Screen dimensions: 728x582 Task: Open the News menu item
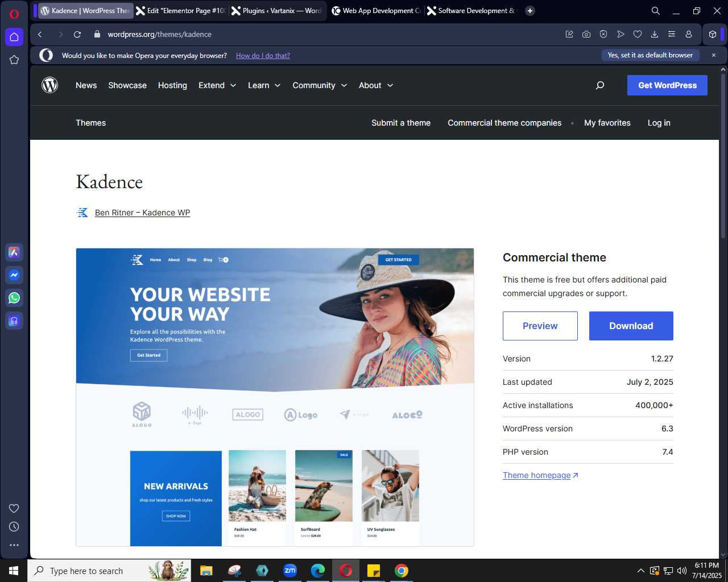(x=86, y=85)
